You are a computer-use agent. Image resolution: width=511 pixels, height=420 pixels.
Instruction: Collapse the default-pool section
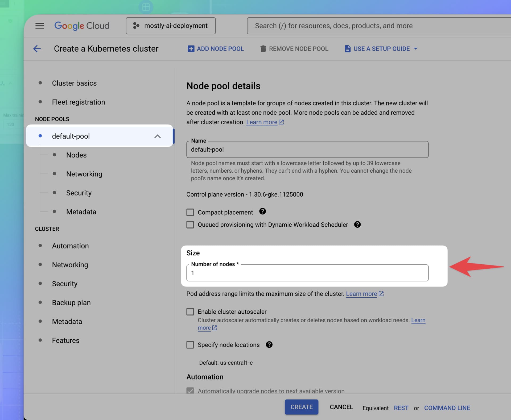pos(158,136)
